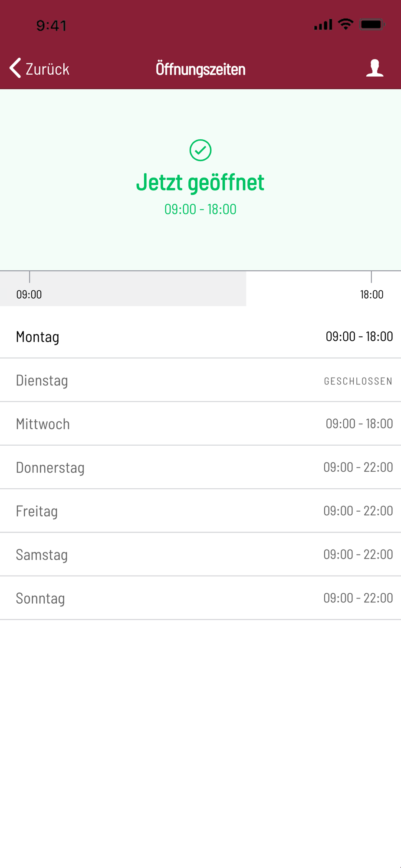Tap the green open checkmark icon
Image resolution: width=401 pixels, height=868 pixels.
[200, 150]
